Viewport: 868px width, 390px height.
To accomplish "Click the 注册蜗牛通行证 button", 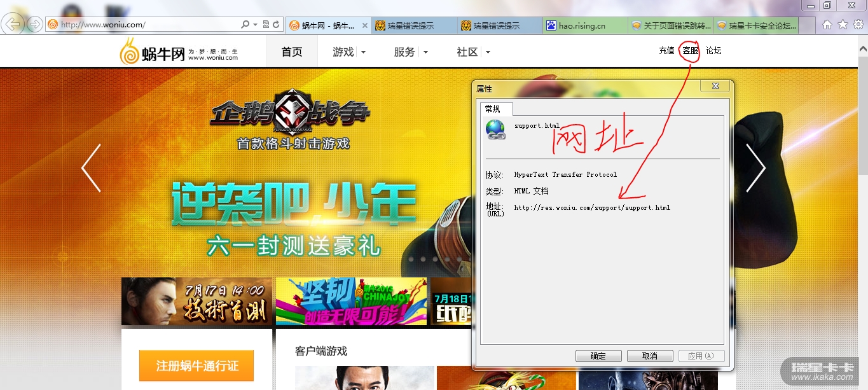I will (x=196, y=366).
